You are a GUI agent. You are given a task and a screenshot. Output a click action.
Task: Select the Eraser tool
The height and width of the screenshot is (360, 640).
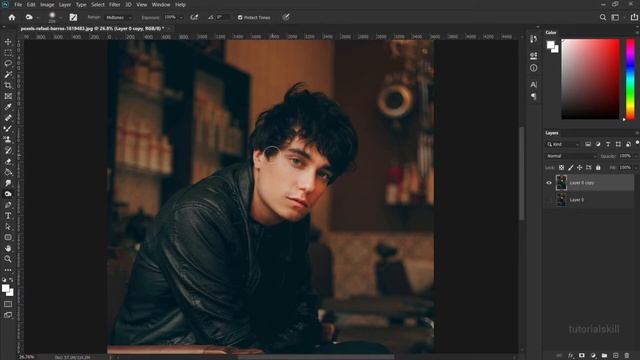(8, 161)
